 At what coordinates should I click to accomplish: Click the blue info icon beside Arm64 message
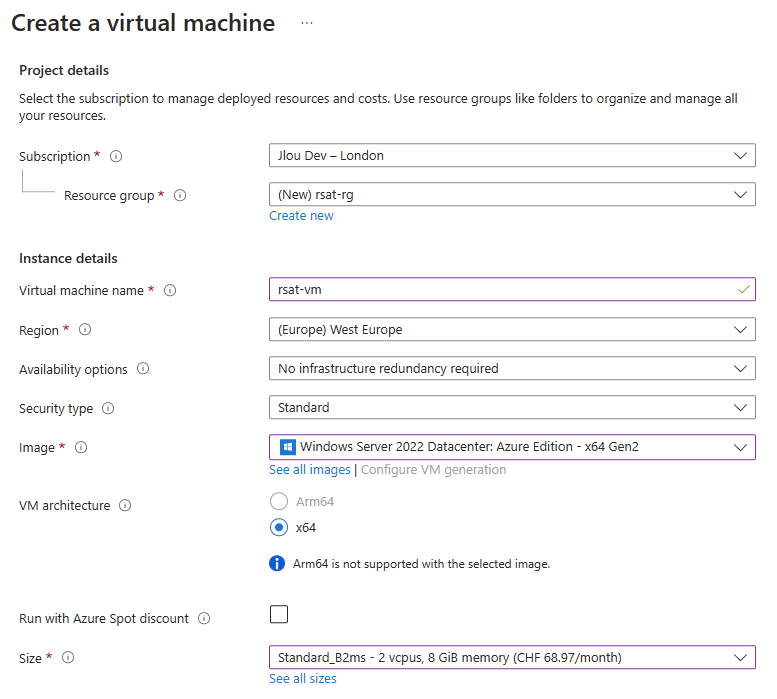pos(277,563)
